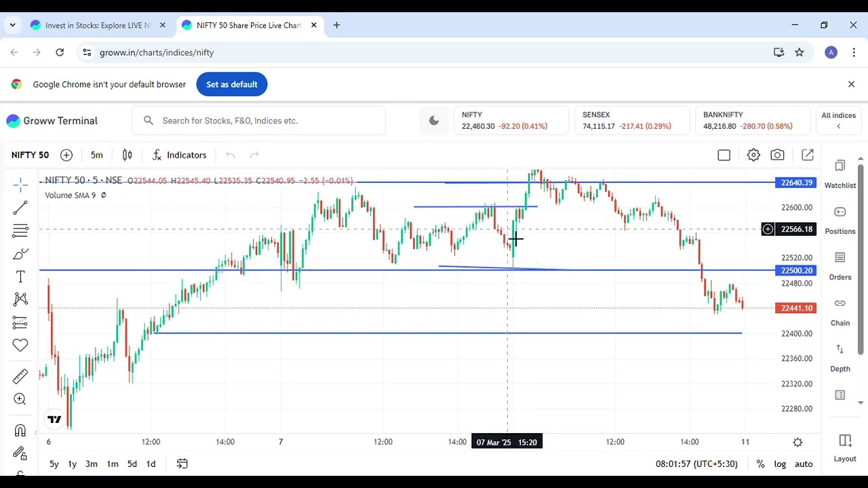Open the NIFTY index ticker card
The width and height of the screenshot is (868, 488).
coord(511,121)
